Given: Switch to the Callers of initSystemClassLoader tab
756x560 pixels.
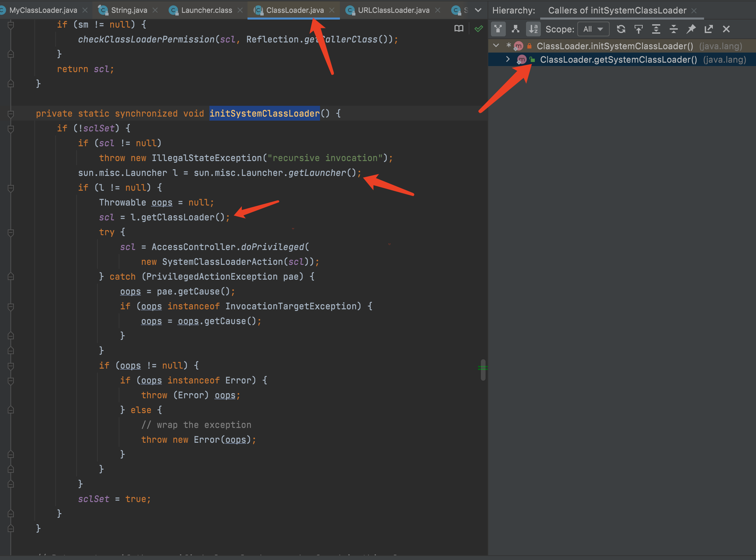Looking at the screenshot, I should tap(617, 10).
